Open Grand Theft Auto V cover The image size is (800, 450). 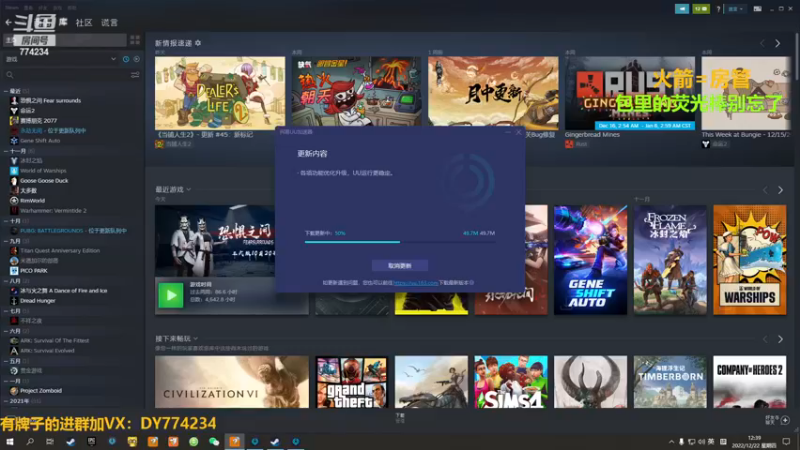point(352,382)
